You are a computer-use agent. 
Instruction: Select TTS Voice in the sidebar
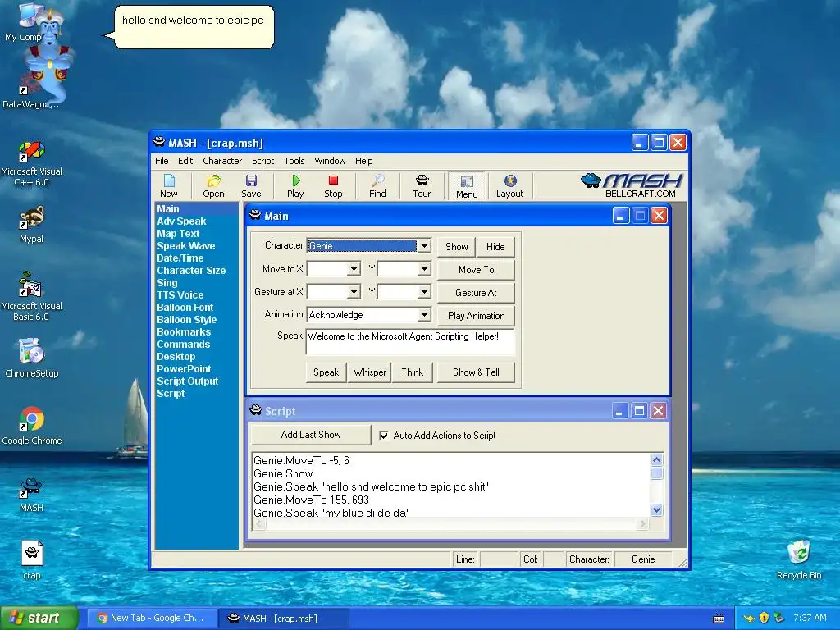[x=180, y=295]
